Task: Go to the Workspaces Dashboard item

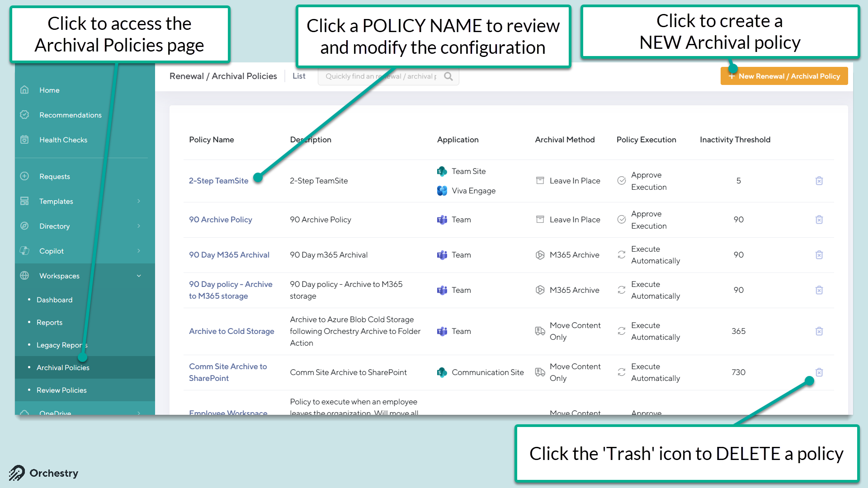Action: tap(54, 300)
